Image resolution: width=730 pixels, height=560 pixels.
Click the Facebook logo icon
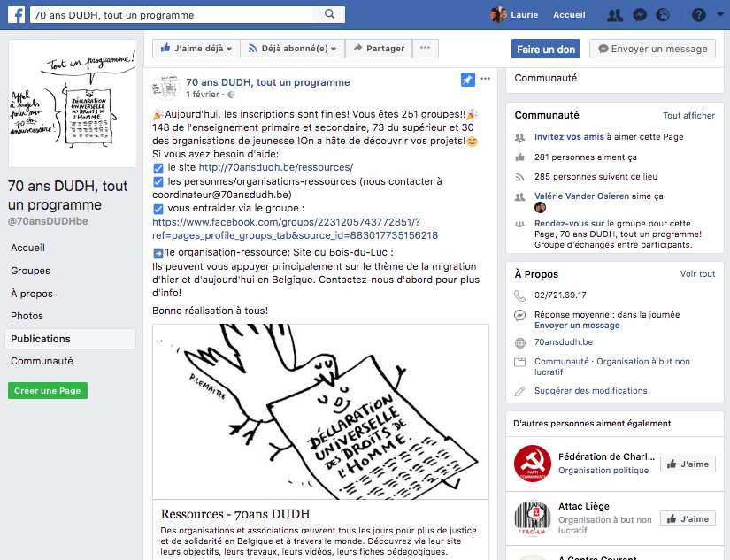(x=16, y=14)
